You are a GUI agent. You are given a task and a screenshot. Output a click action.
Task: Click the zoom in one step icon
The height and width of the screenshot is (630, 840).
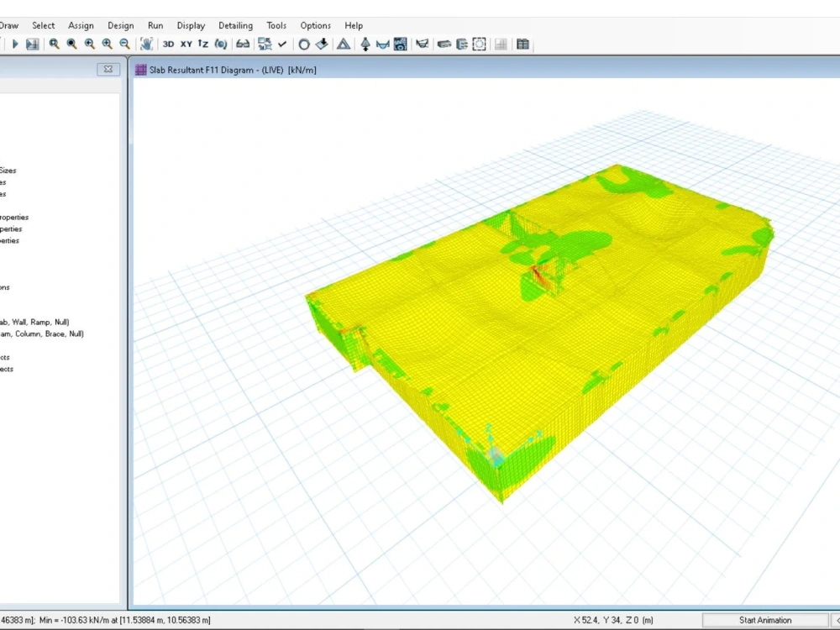[107, 44]
